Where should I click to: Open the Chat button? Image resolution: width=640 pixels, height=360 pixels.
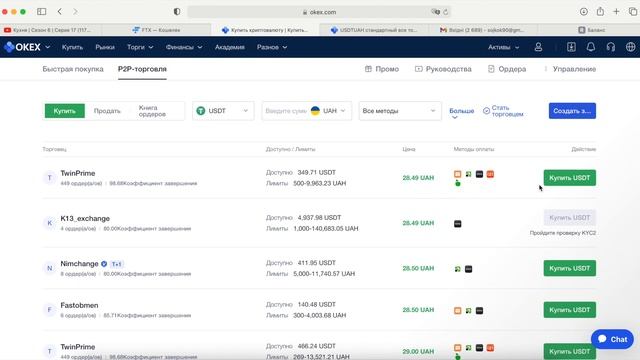click(612, 339)
